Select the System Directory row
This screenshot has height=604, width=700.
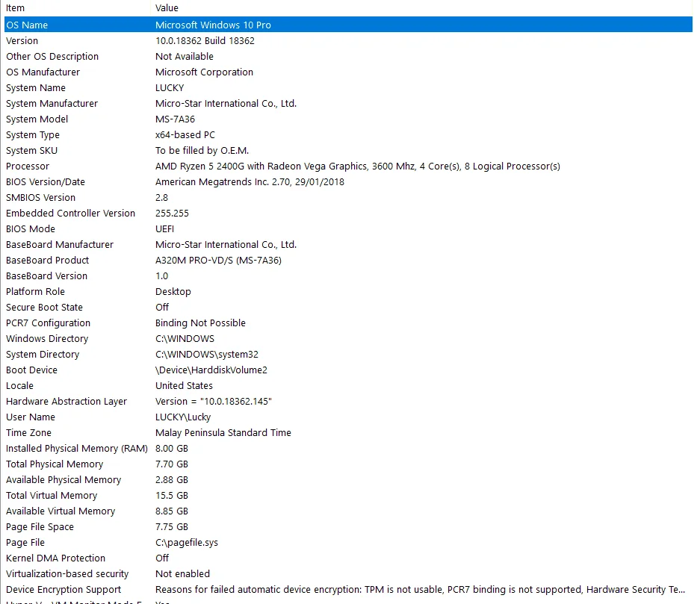pos(348,354)
